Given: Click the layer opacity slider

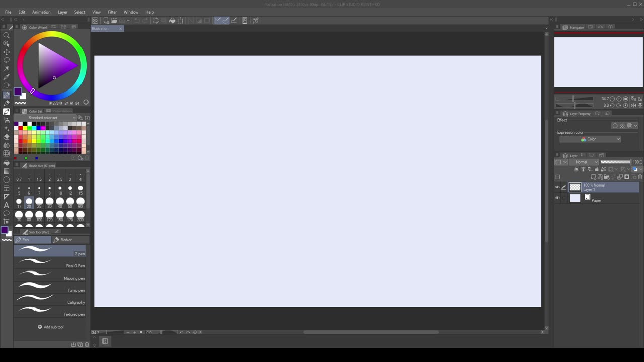Looking at the screenshot, I should pos(615,162).
